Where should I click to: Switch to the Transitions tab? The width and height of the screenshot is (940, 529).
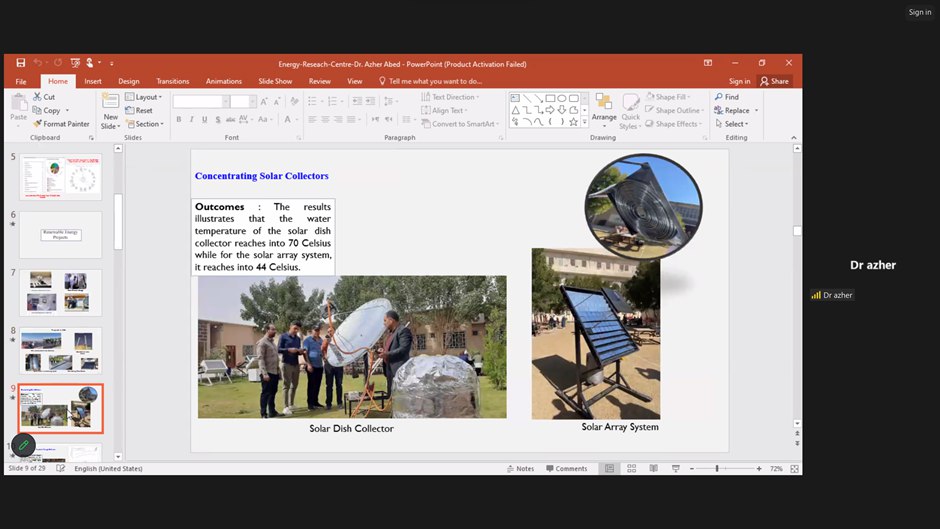tap(173, 81)
